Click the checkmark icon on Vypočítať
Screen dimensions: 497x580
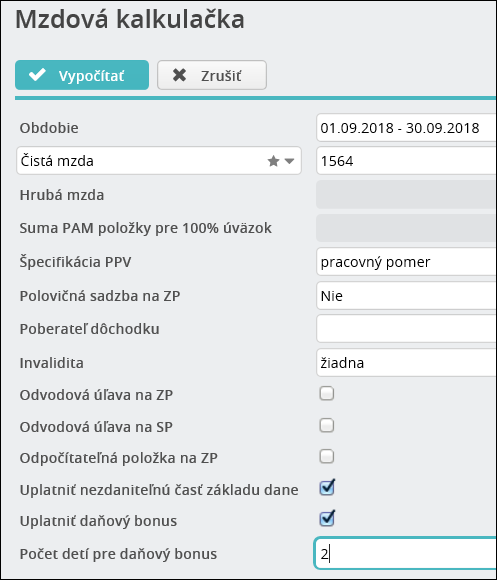[x=37, y=75]
